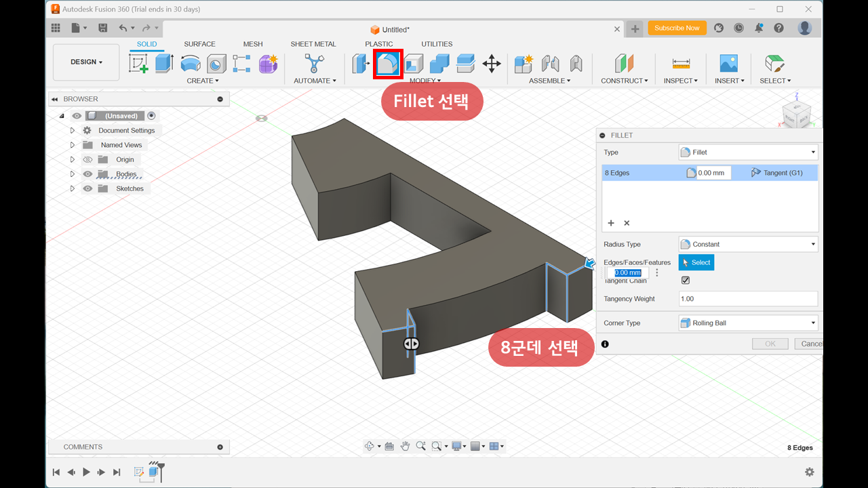Click the radius input field in 8 Edges row
This screenshot has height=488, width=868.
[x=713, y=173]
